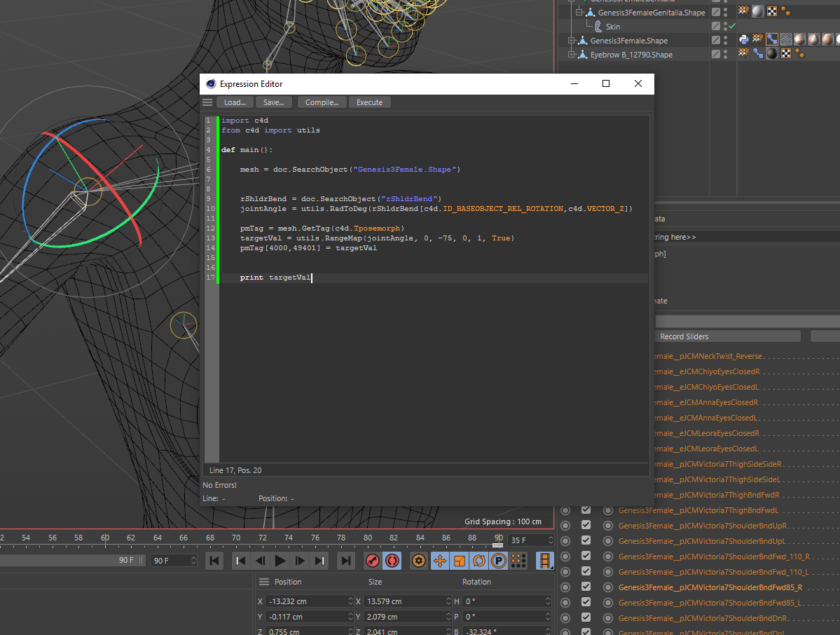Collapse the Genesis3FemaleGenitalia.Shape tree node

[x=579, y=13]
